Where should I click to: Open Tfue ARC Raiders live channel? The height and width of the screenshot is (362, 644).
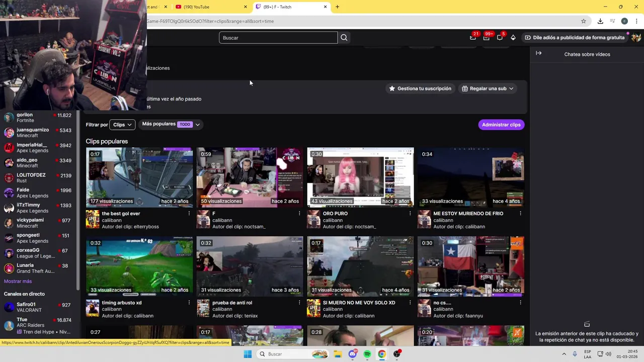(38, 325)
